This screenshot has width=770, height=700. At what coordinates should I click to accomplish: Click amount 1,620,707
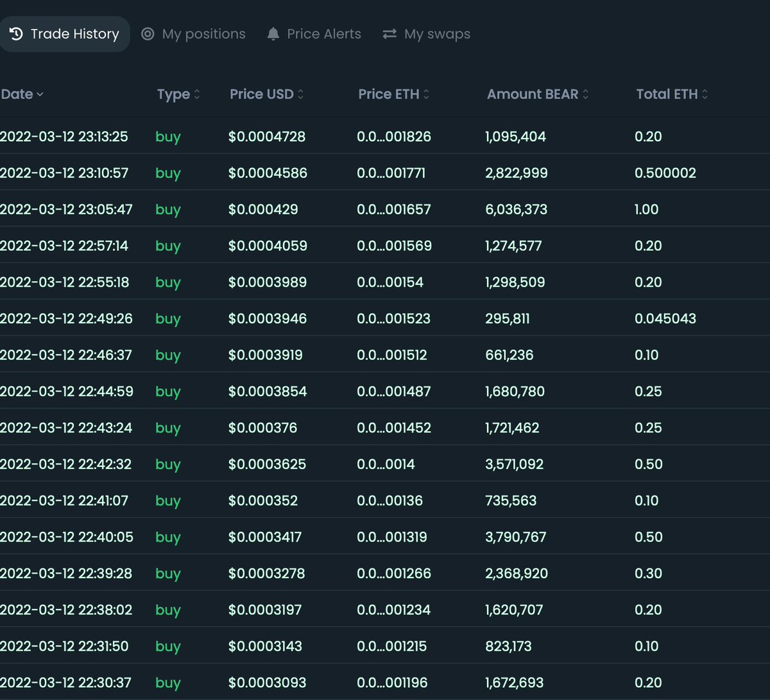(514, 610)
